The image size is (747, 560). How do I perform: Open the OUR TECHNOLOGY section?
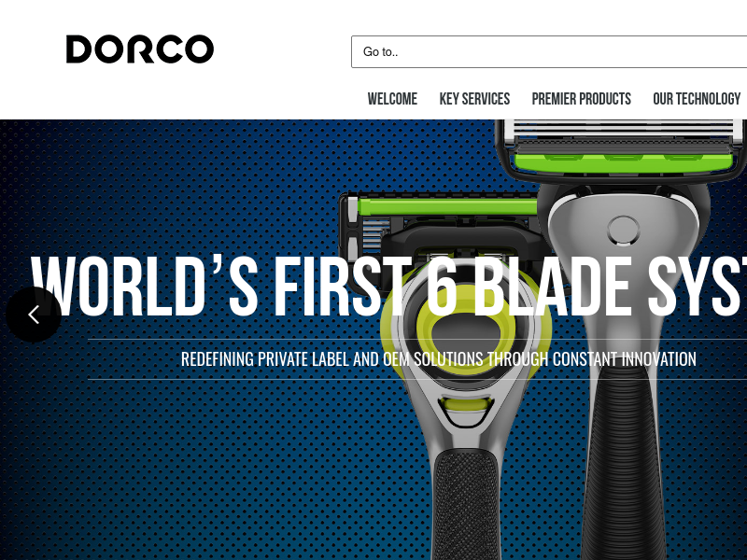(x=697, y=99)
